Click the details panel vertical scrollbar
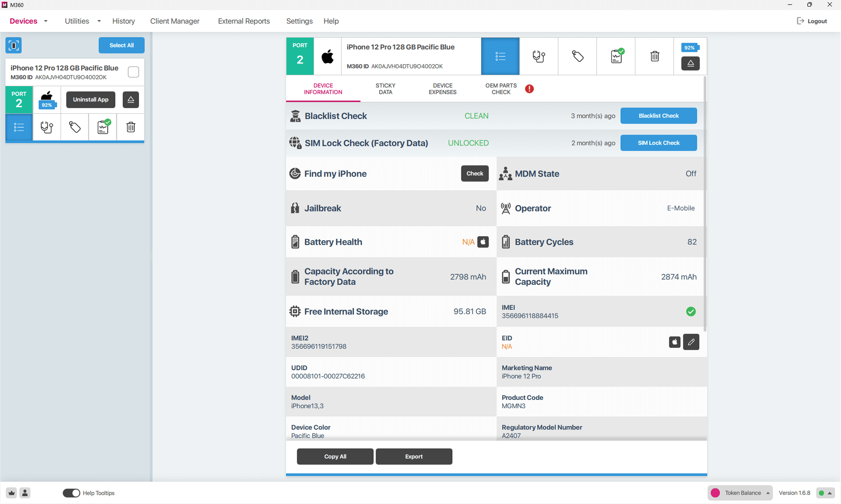This screenshot has width=841, height=504. 705,203
